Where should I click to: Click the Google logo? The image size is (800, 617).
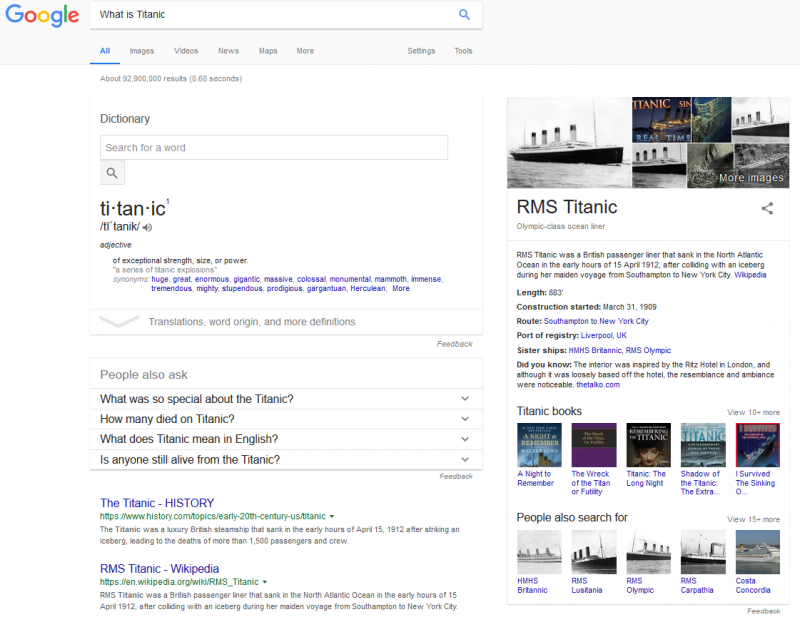pos(42,15)
